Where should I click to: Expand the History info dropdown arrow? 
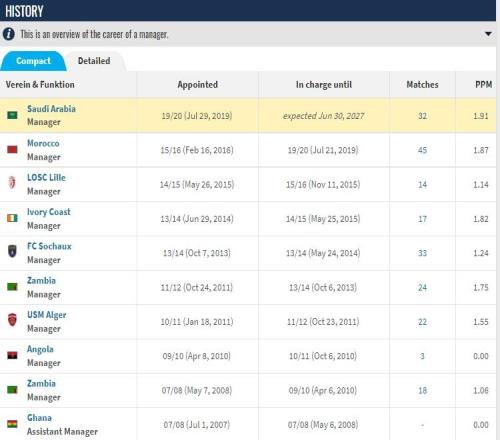(x=488, y=34)
